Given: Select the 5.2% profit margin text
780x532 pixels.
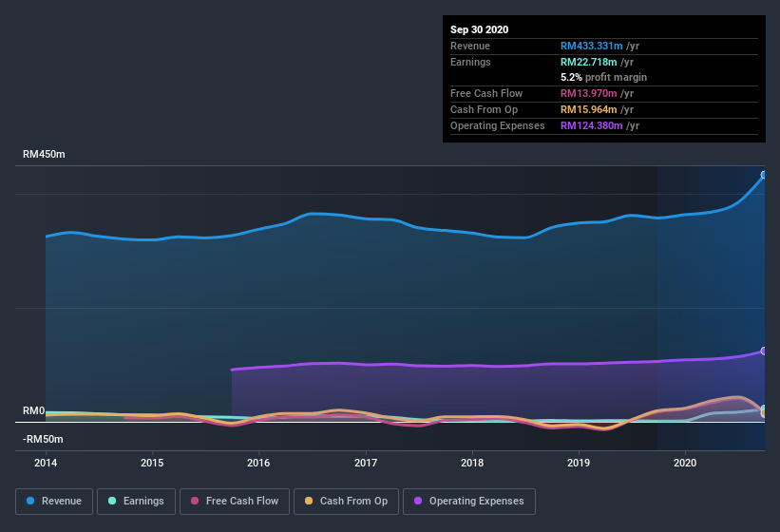Looking at the screenshot, I should (604, 78).
